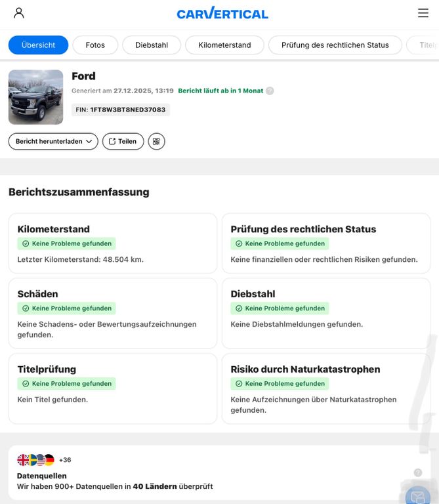Open the Risiko durch Naturkatastrophen card
The width and height of the screenshot is (439, 504).
pyautogui.click(x=325, y=388)
